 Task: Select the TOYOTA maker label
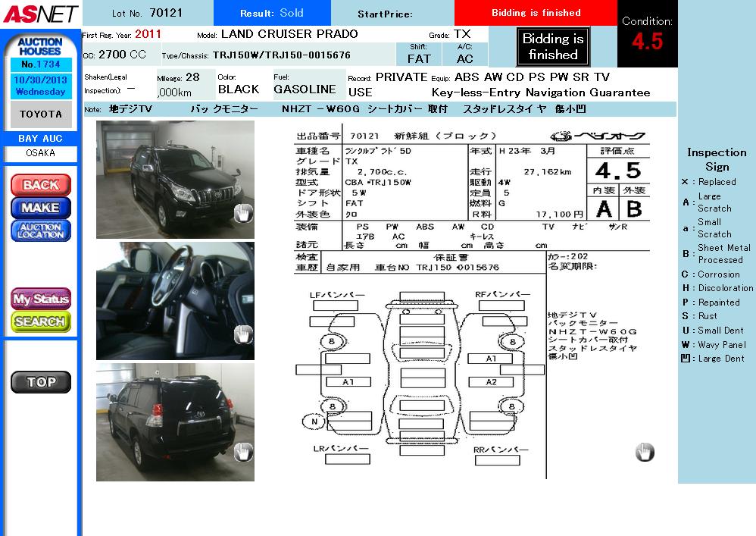(41, 114)
